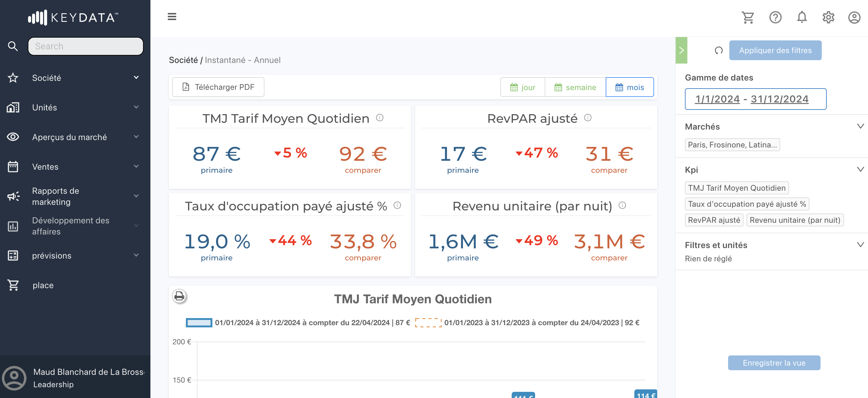868x398 pixels.
Task: Open the help question mark icon
Action: pyautogui.click(x=775, y=17)
